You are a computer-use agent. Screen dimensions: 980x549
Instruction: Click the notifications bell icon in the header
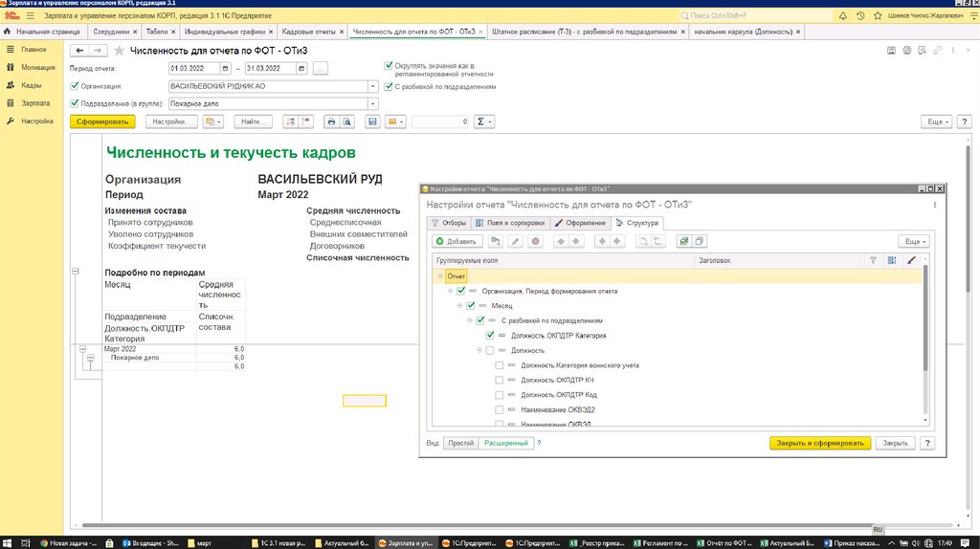click(x=843, y=17)
